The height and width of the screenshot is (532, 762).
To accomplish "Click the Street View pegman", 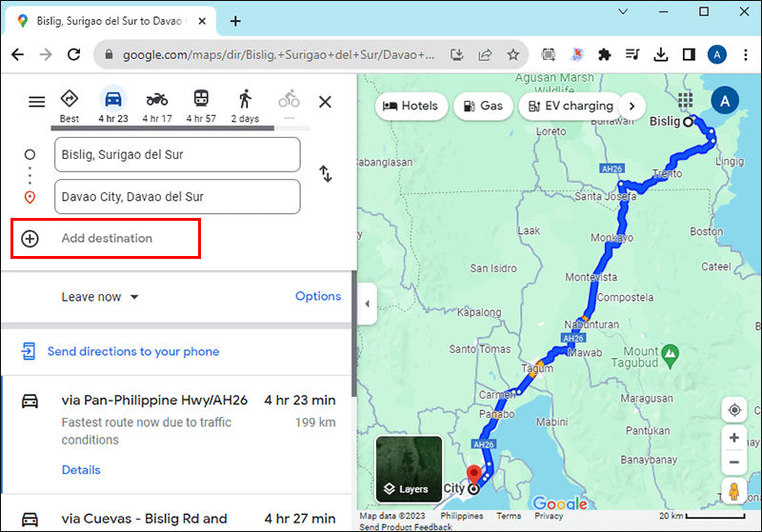I will [734, 491].
